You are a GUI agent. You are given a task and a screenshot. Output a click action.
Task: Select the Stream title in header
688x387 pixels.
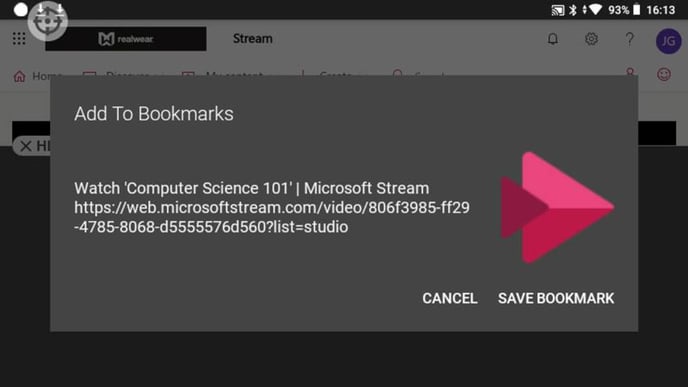[x=252, y=39]
